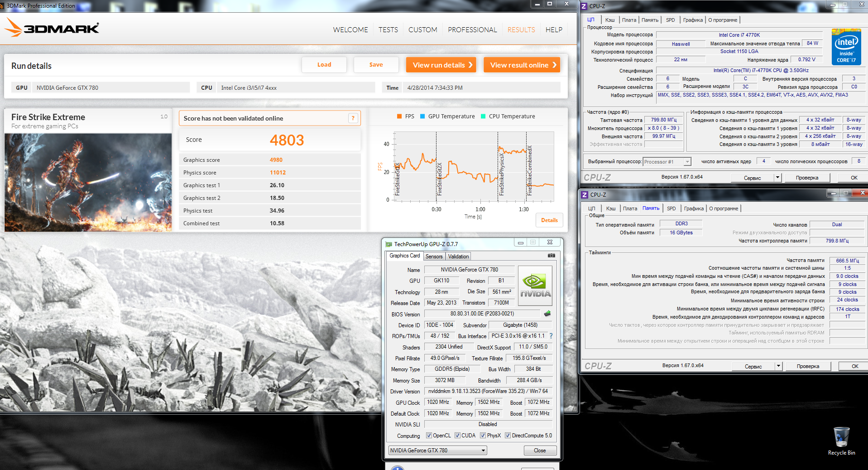Click the Physics score 11012 value
Viewport: 868px width, 470px height.
click(x=278, y=173)
